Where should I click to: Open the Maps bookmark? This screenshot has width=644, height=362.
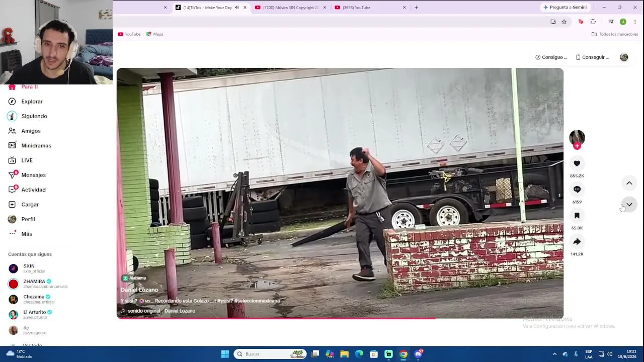click(154, 34)
